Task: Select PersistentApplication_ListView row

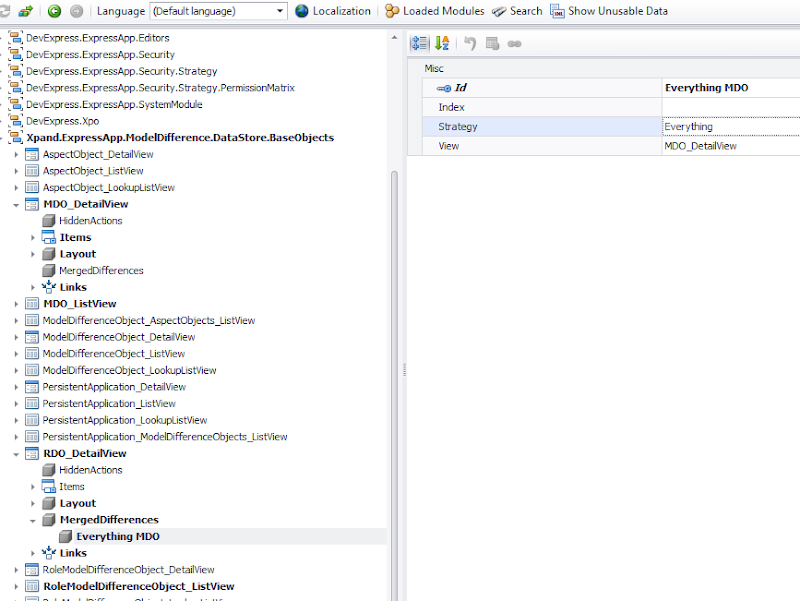Action: pyautogui.click(x=109, y=404)
